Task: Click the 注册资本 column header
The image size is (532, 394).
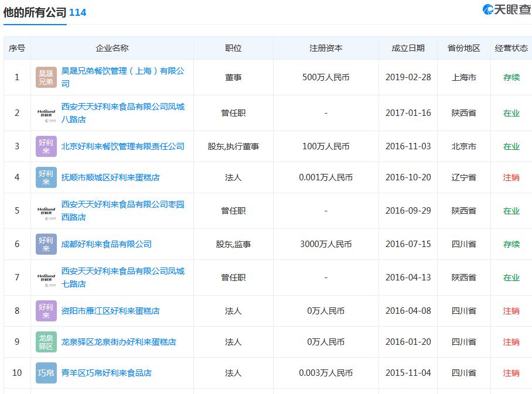Action: 326,48
